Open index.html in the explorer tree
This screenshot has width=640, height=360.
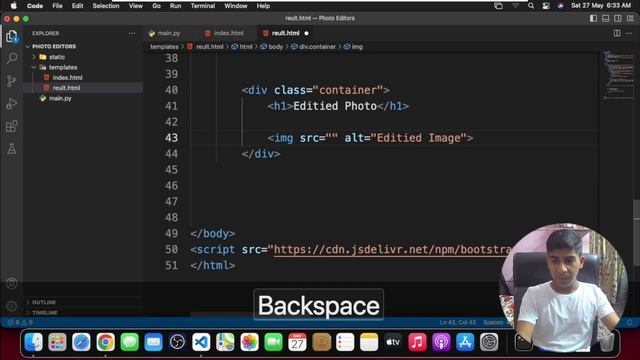point(67,78)
